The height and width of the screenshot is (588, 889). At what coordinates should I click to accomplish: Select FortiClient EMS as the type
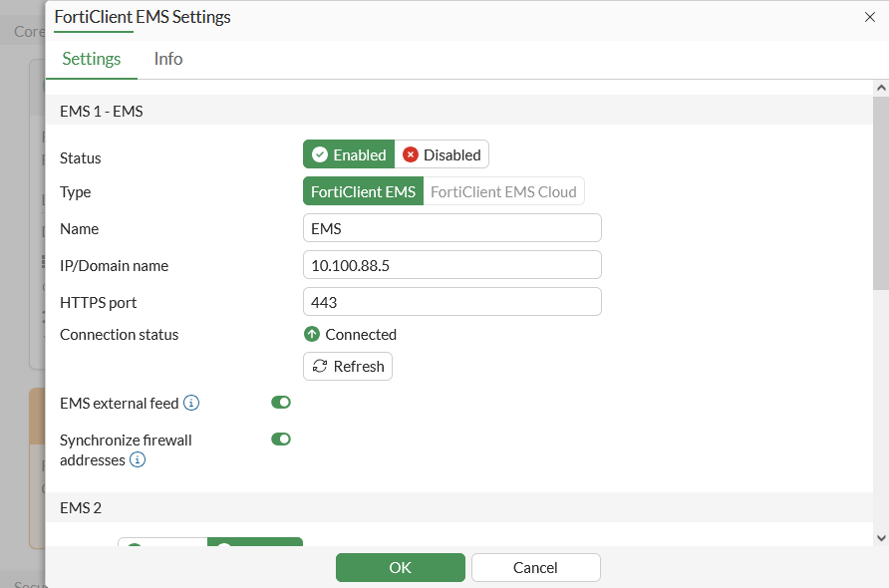click(x=363, y=190)
